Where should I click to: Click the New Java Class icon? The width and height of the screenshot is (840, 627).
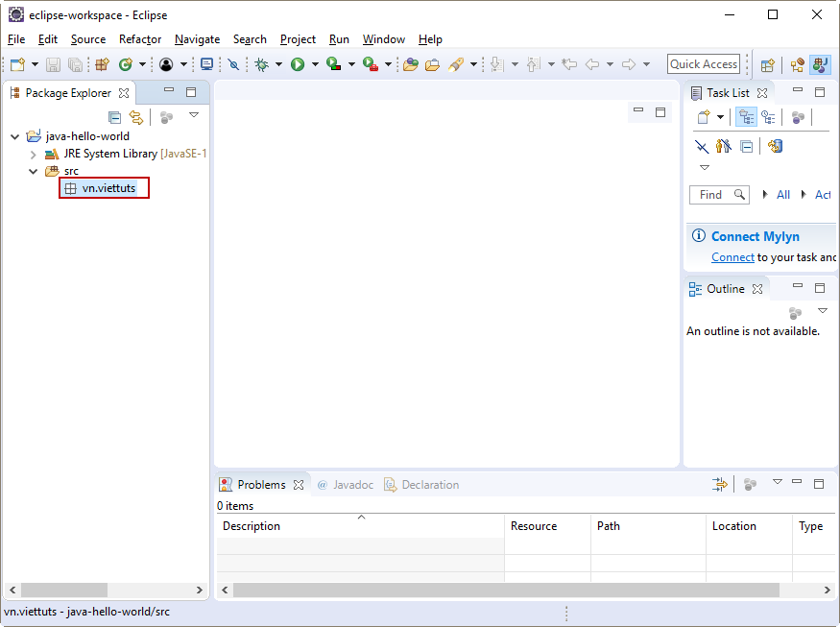tap(126, 65)
